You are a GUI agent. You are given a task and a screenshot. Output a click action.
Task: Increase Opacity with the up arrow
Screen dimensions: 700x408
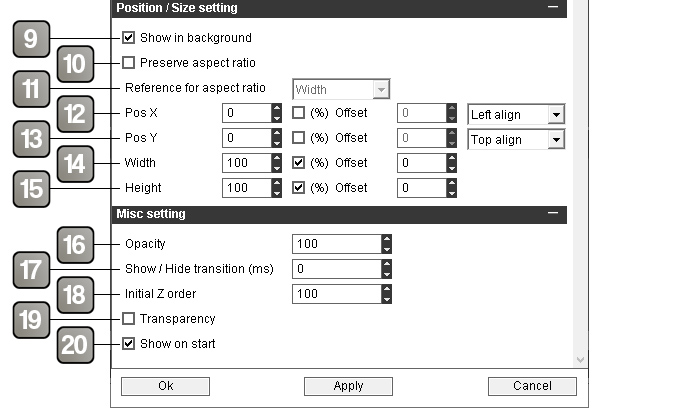click(387, 239)
